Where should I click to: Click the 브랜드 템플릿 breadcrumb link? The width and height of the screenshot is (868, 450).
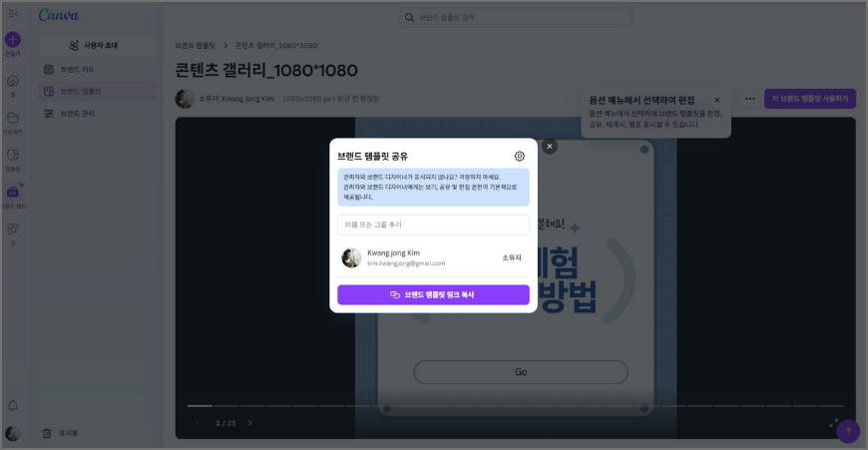195,45
